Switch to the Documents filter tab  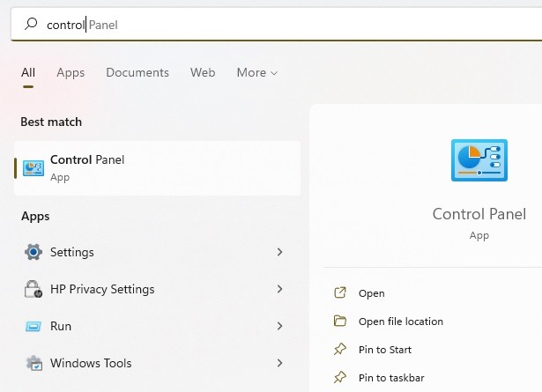click(x=137, y=72)
